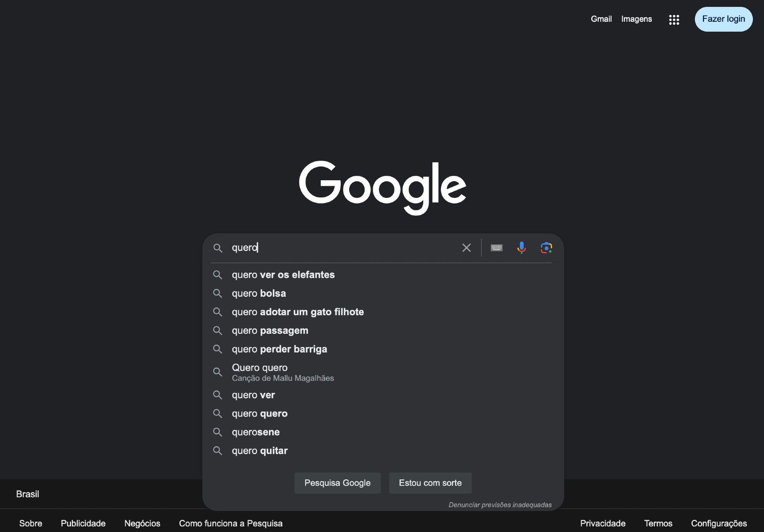
Task: Open the 'Configurações' footer menu
Action: point(719,524)
